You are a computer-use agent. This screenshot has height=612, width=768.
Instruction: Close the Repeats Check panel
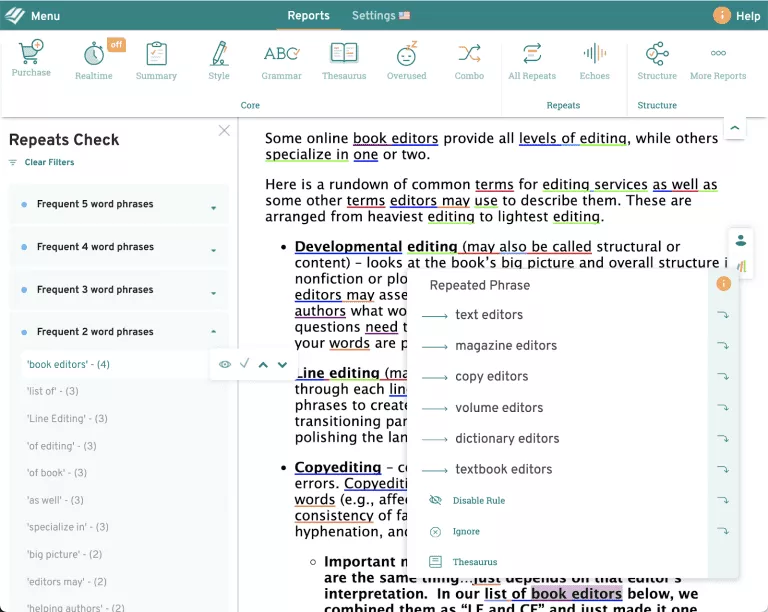pyautogui.click(x=224, y=130)
